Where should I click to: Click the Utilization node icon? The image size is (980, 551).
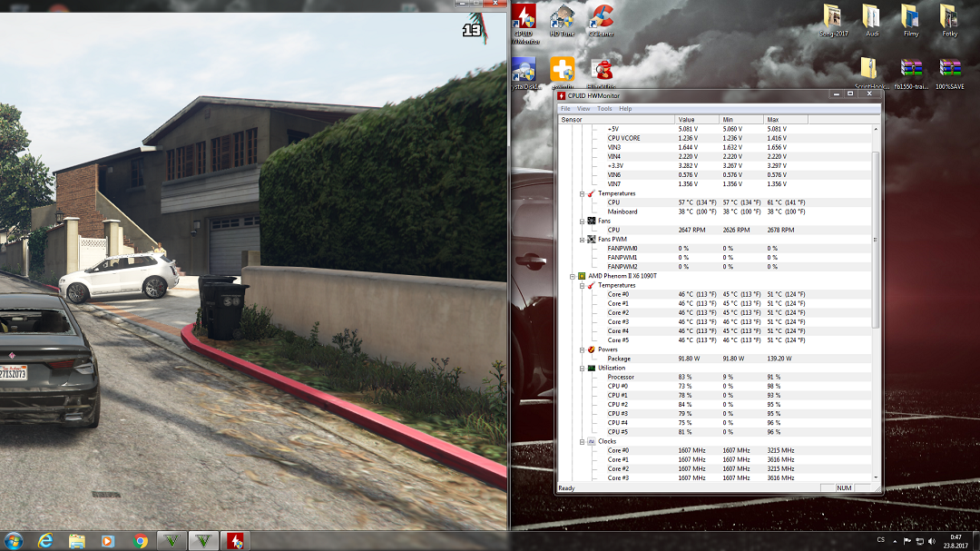[592, 368]
